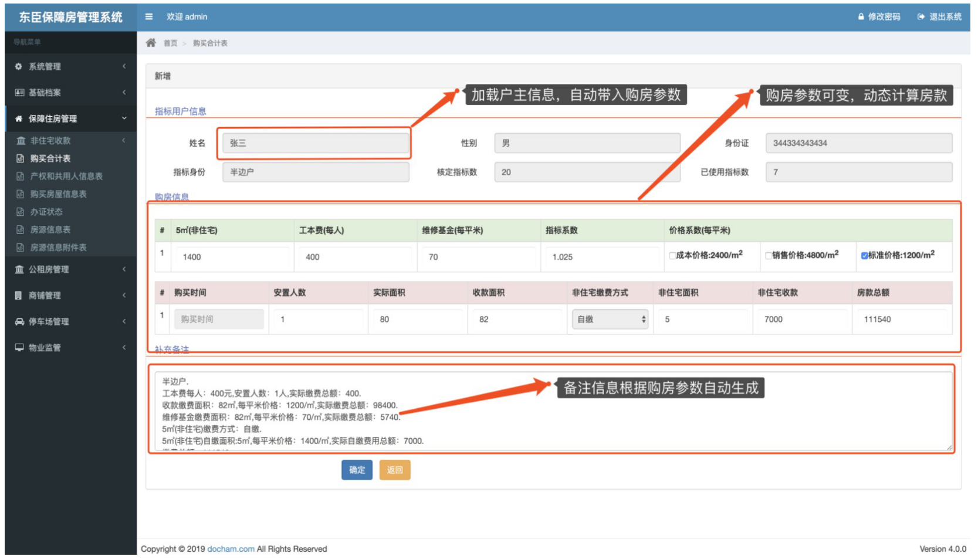This screenshot has width=978, height=560.
Task: Expand 基础档案 with its chevron
Action: 124,93
